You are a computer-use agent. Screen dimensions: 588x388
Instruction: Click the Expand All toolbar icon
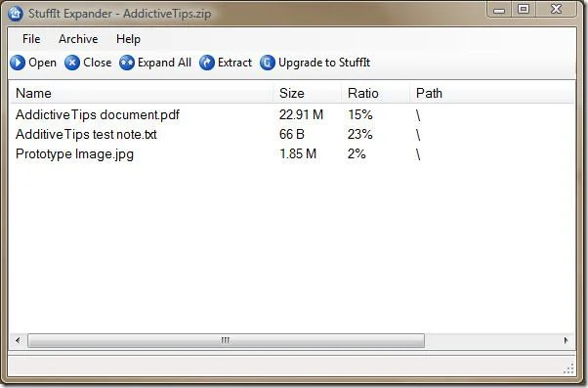(x=127, y=63)
